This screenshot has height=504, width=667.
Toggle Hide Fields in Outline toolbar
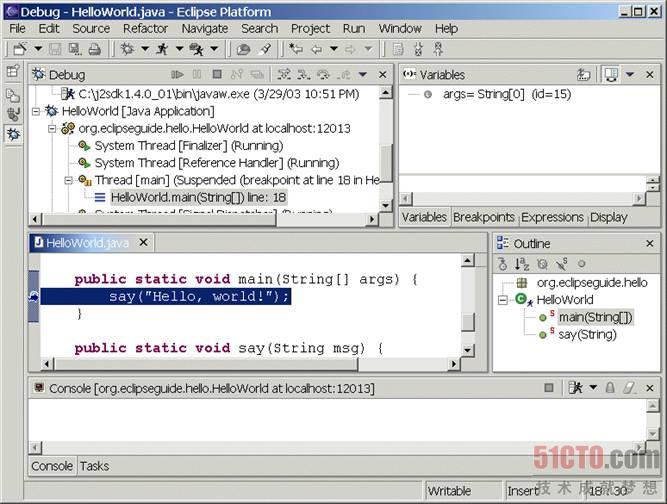tap(542, 264)
